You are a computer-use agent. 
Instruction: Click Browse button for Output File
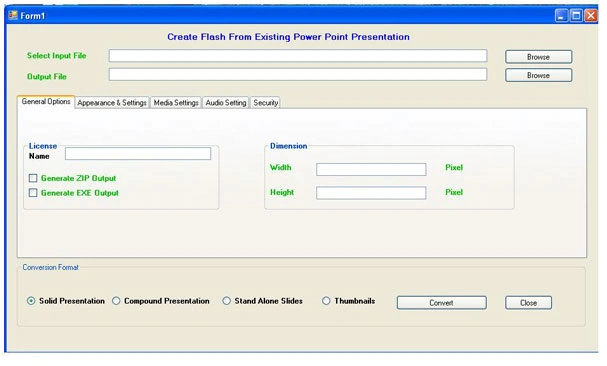pos(538,75)
